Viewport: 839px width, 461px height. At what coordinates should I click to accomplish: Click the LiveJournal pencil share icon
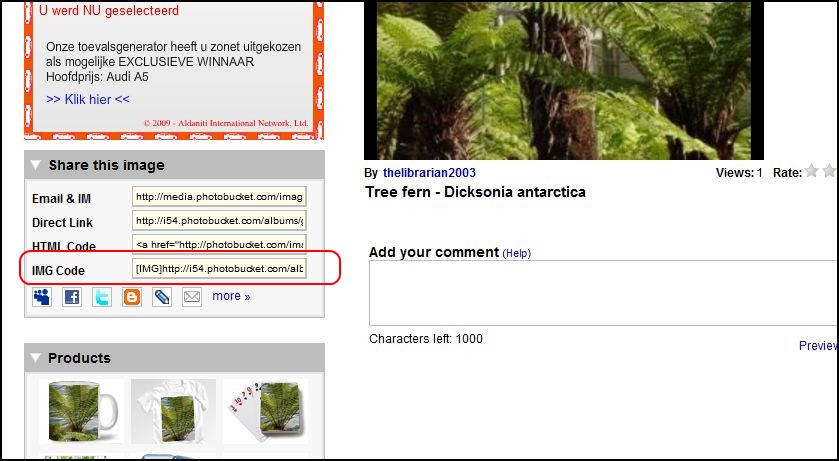pyautogui.click(x=162, y=297)
